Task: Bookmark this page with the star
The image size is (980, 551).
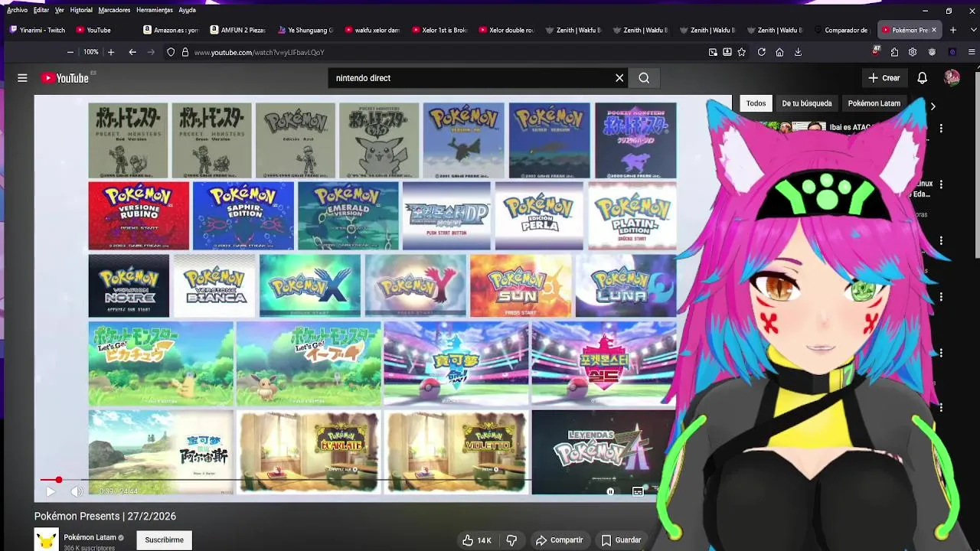Action: point(742,52)
